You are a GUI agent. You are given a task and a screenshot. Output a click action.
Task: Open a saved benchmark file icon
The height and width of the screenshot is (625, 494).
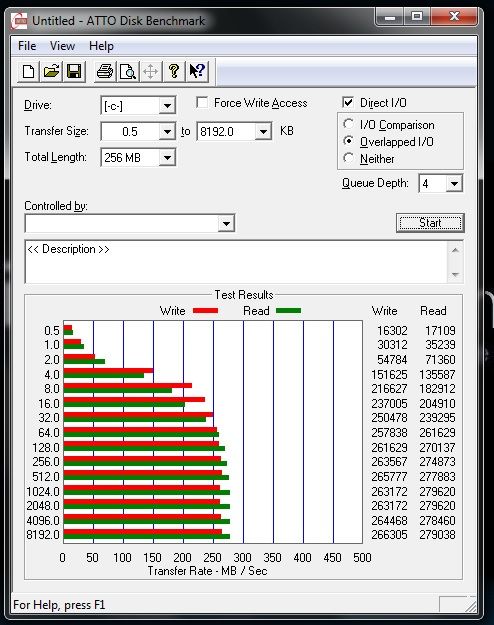[x=51, y=72]
